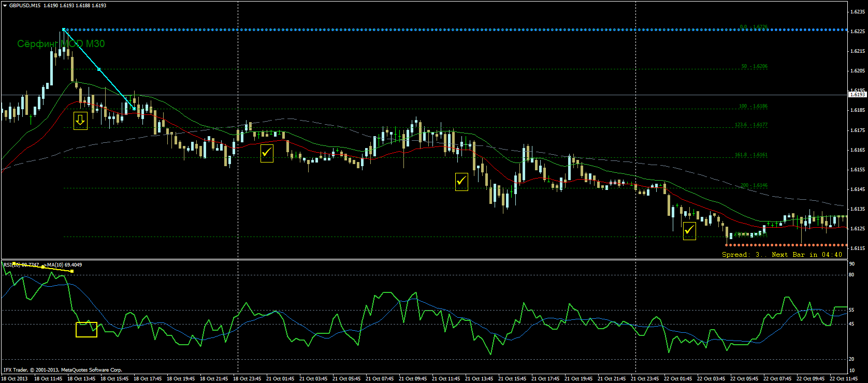
Task: Select the check mark object near 21 Oct 01:45
Action: click(x=267, y=153)
